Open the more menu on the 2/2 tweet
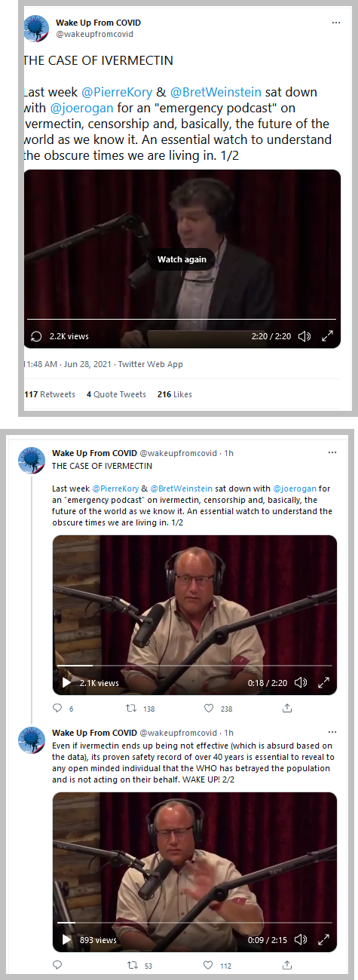Viewport: 358px width, 980px height. (332, 733)
